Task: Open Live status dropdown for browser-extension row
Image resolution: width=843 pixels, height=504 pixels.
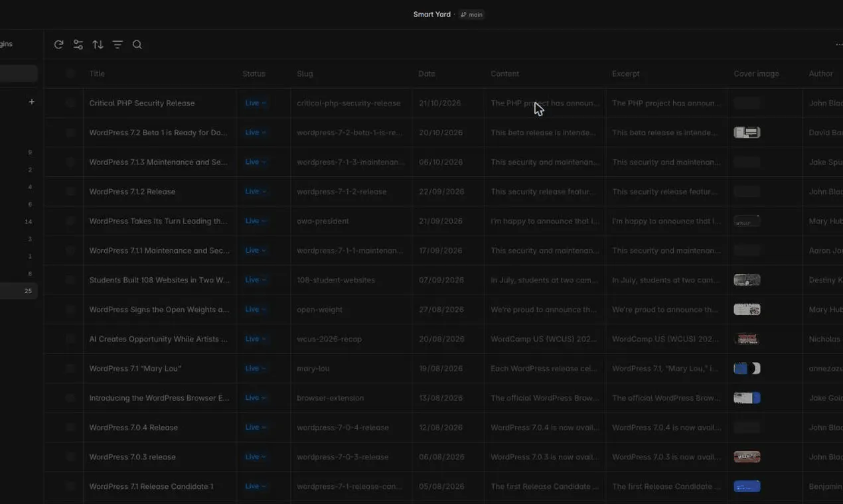Action: tap(256, 398)
